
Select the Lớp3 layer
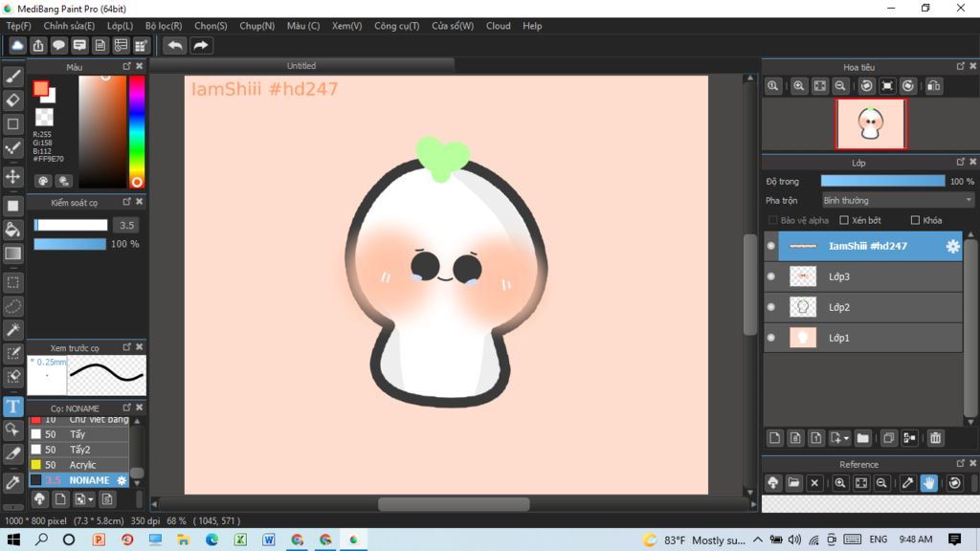862,276
